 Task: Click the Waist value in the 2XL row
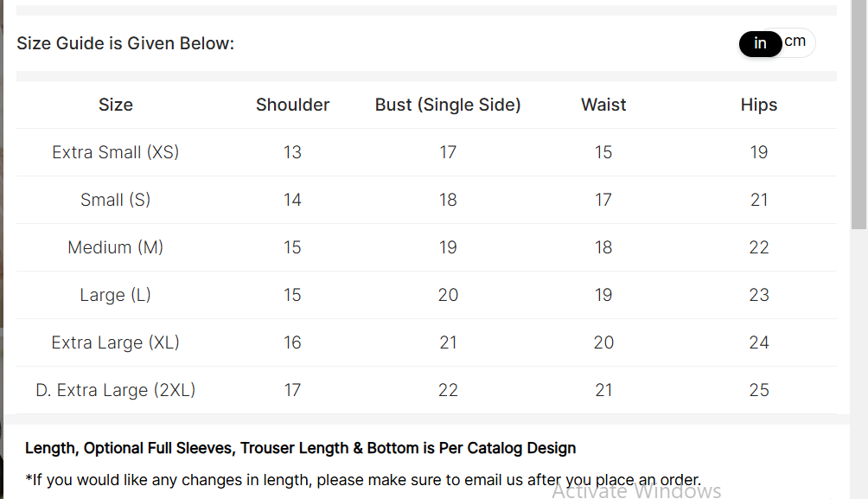(x=603, y=390)
